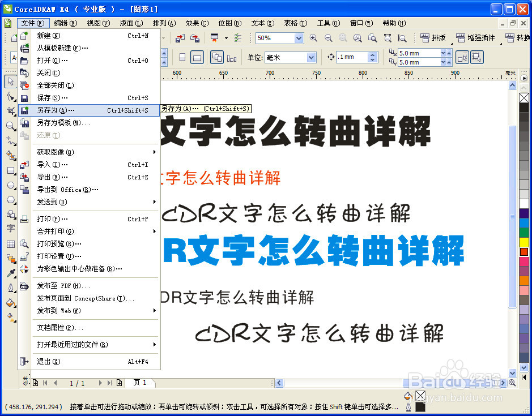Viewport: 532px width, 416px height.
Task: Select the Zoom tool in the toolbox
Action: coord(11,126)
